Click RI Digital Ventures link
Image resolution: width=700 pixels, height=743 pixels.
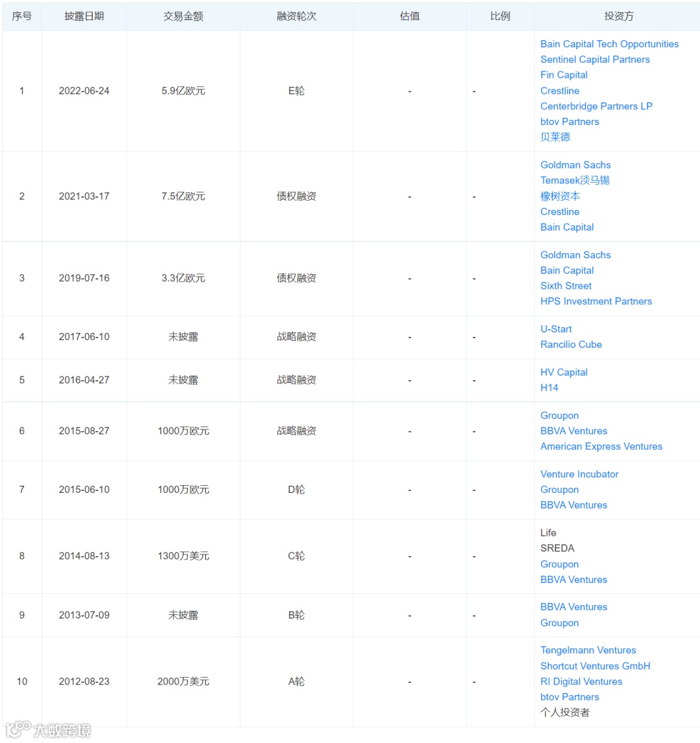[581, 681]
